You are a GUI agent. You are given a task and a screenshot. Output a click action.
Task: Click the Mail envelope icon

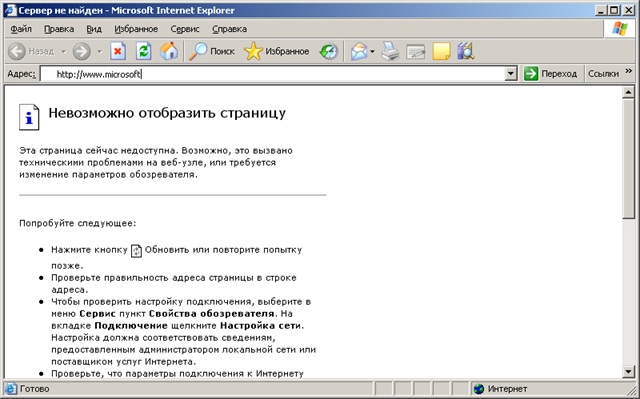[359, 51]
